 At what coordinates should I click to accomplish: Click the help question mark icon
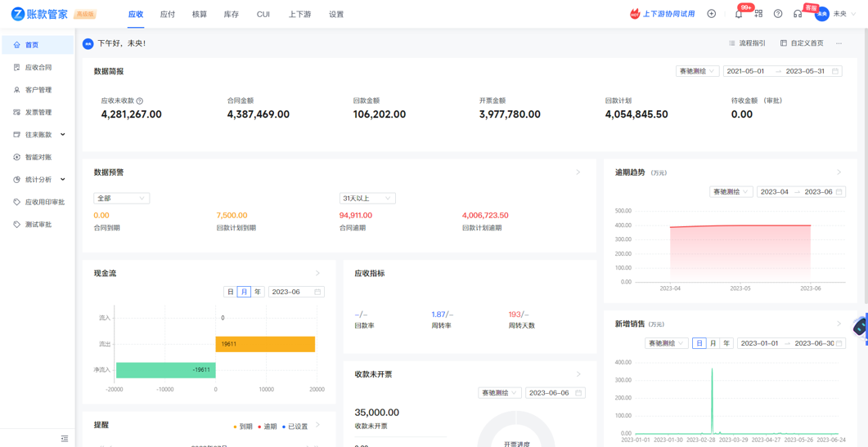coord(778,14)
